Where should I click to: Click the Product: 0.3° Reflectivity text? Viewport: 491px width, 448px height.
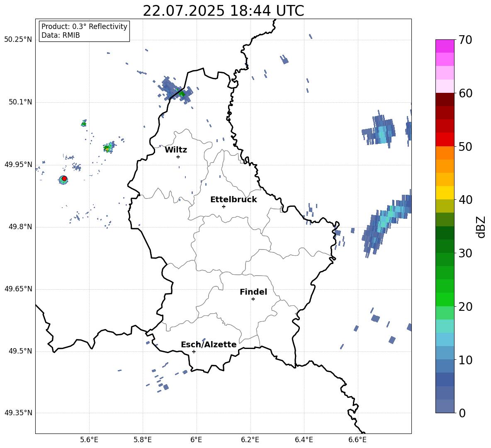click(84, 26)
